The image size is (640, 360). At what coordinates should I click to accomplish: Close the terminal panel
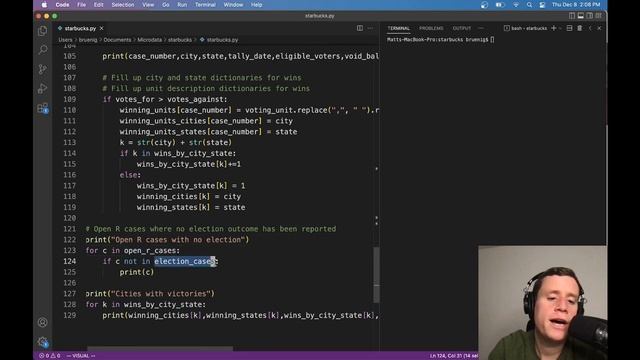pyautogui.click(x=599, y=28)
